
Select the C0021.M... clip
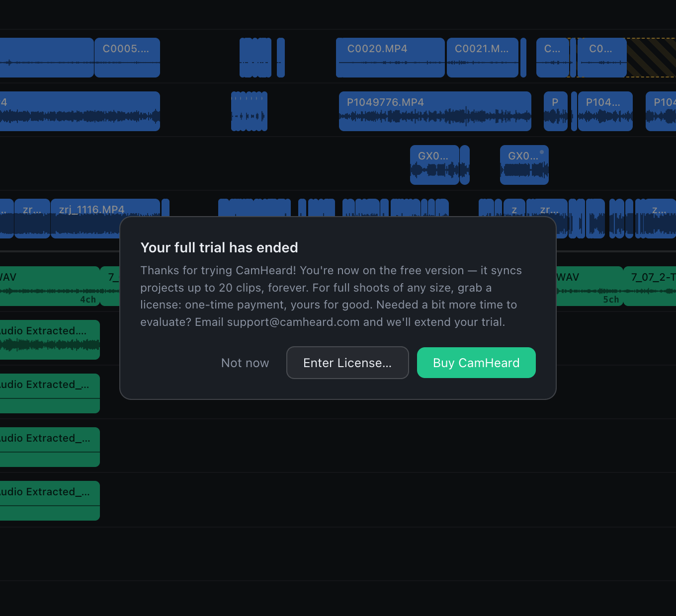(483, 58)
